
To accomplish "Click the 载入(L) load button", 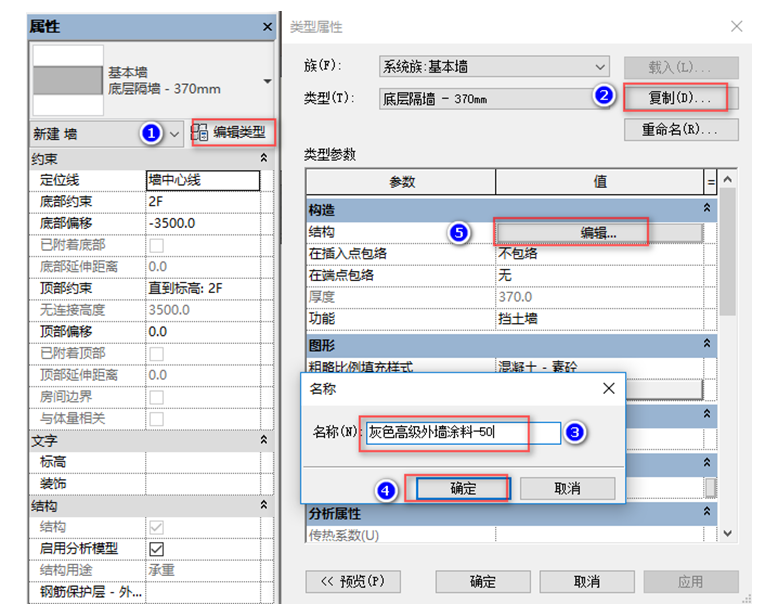I will (x=681, y=67).
